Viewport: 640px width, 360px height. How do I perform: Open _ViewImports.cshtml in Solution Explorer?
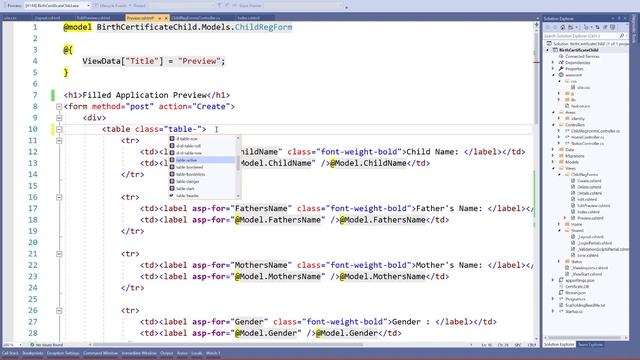tap(589, 268)
